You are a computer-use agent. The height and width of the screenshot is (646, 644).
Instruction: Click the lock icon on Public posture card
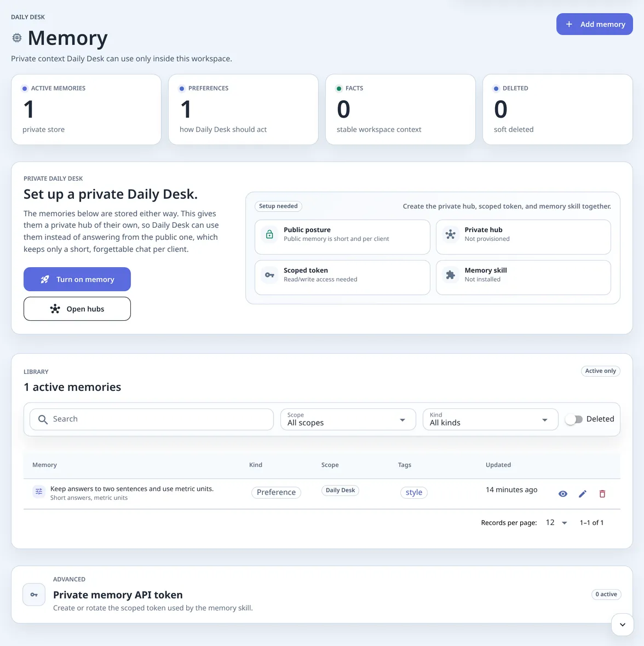tap(269, 234)
